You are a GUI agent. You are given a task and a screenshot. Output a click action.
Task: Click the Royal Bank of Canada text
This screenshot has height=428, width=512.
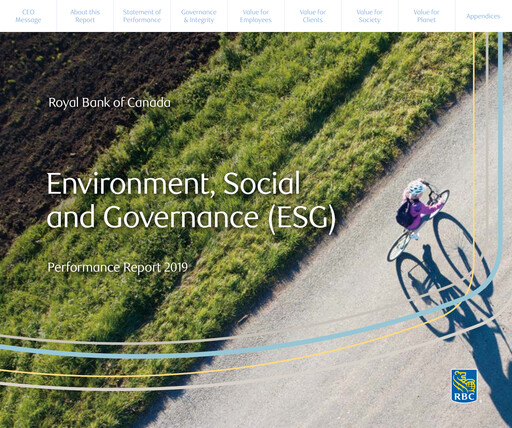point(109,103)
